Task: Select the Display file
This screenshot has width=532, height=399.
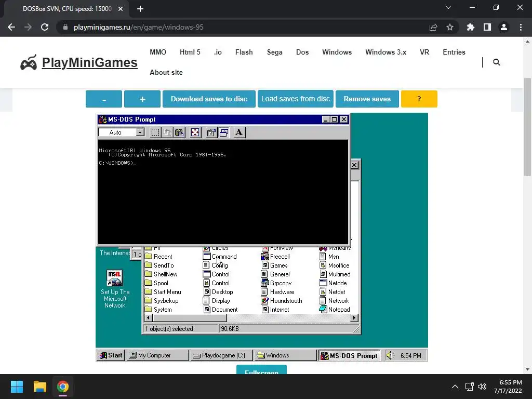Action: [216, 301]
